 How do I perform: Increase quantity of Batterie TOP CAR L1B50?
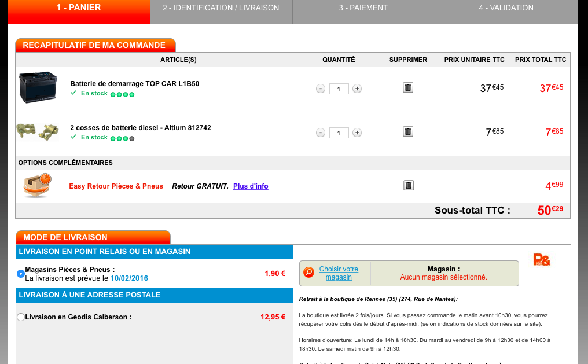coord(357,89)
